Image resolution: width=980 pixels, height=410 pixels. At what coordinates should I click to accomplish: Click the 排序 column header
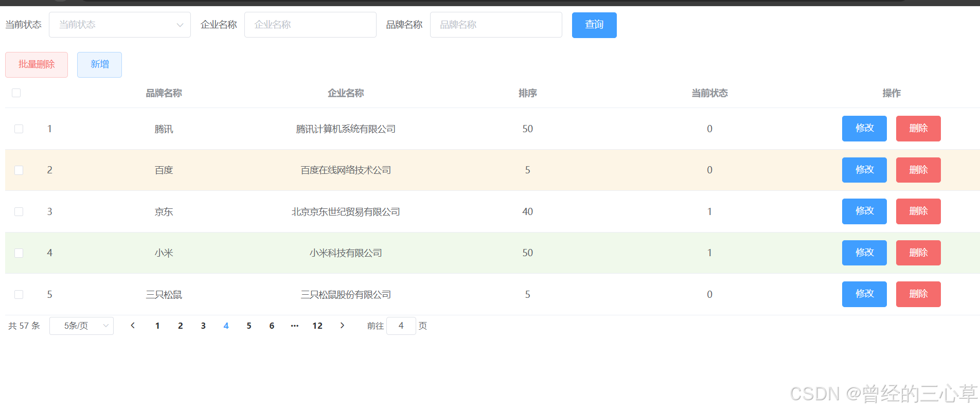point(528,93)
